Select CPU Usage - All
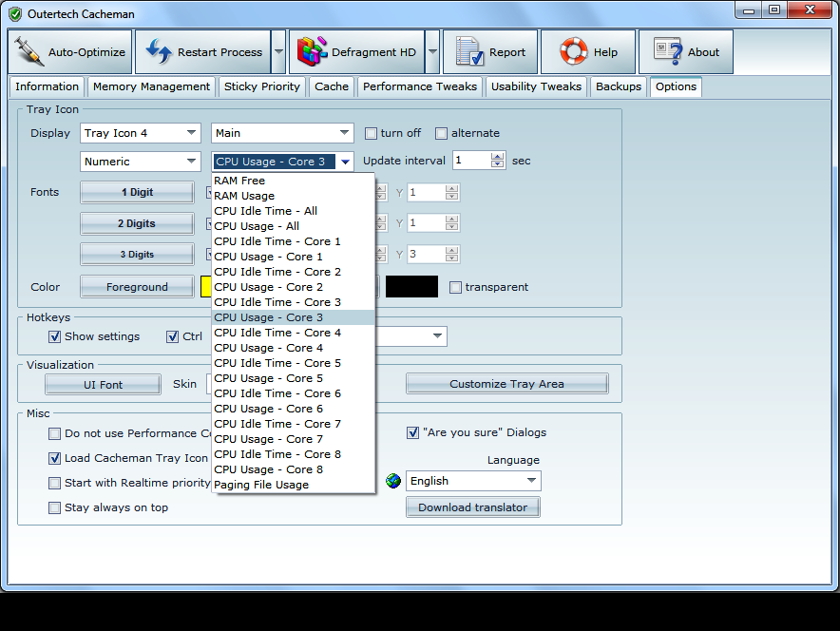The height and width of the screenshot is (631, 840). click(x=293, y=226)
